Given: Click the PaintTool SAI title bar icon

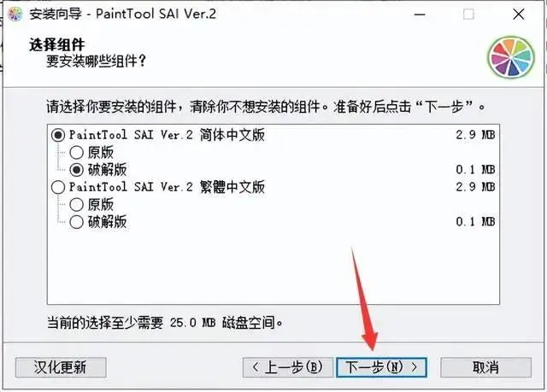Looking at the screenshot, I should point(15,15).
